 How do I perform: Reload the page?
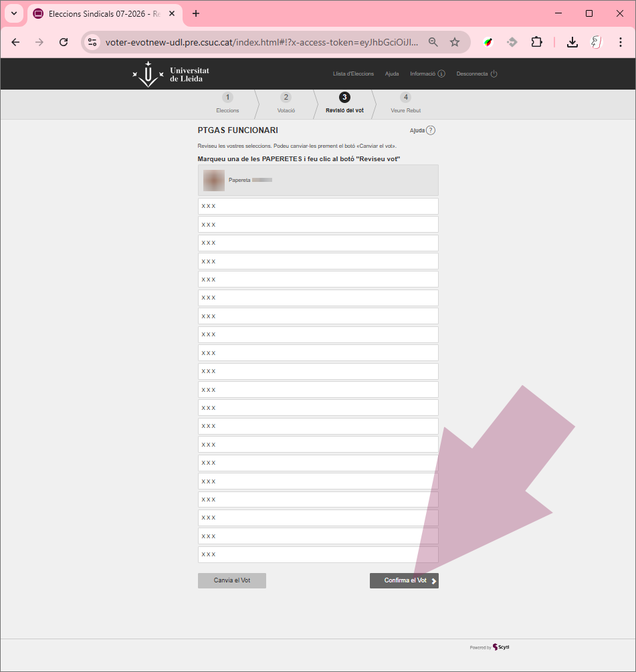tap(64, 42)
